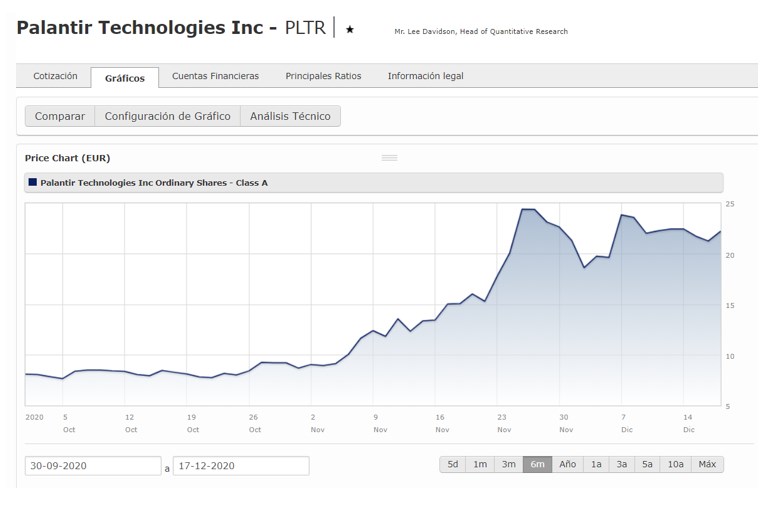Select the 1m time range

pos(481,464)
